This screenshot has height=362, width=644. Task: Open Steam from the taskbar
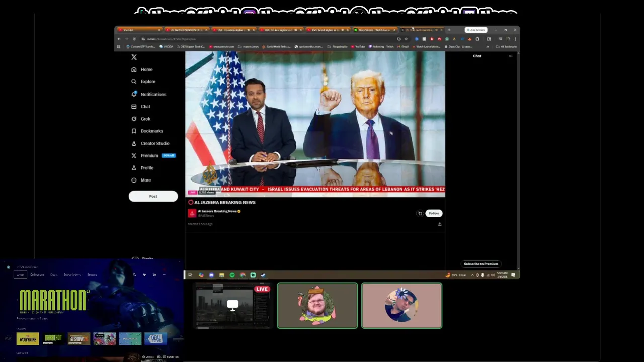pos(263,275)
